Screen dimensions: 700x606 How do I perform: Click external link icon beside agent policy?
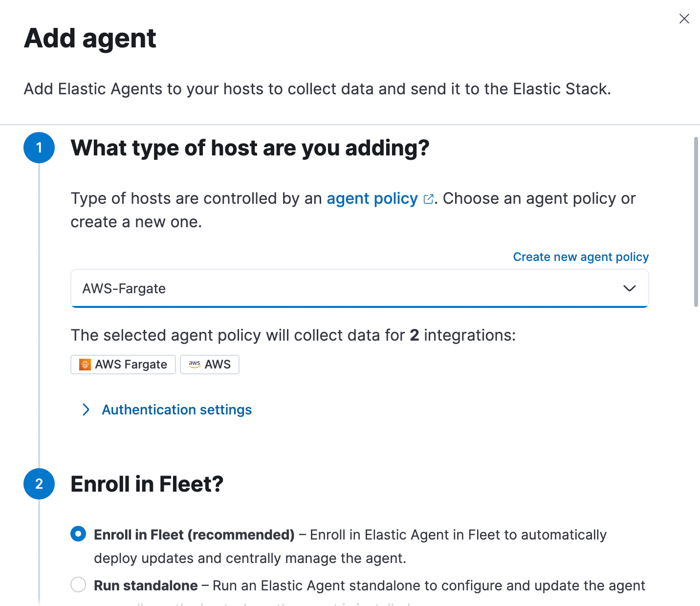click(428, 199)
